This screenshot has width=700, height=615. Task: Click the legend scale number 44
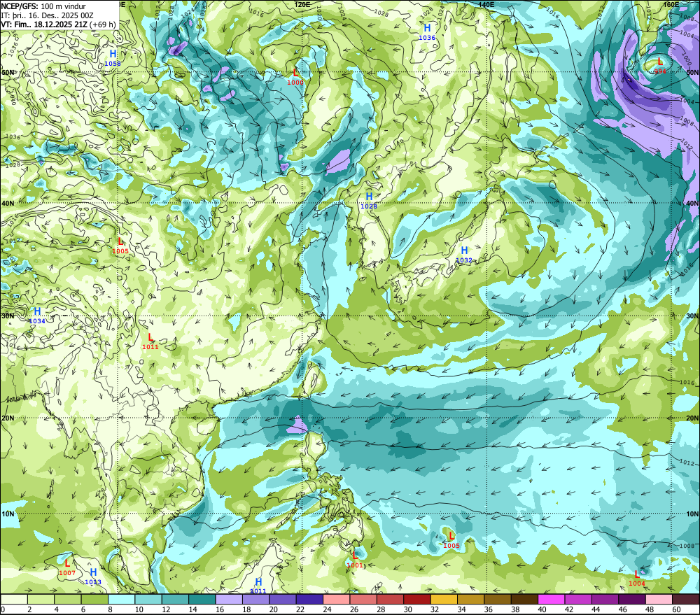tap(596, 609)
